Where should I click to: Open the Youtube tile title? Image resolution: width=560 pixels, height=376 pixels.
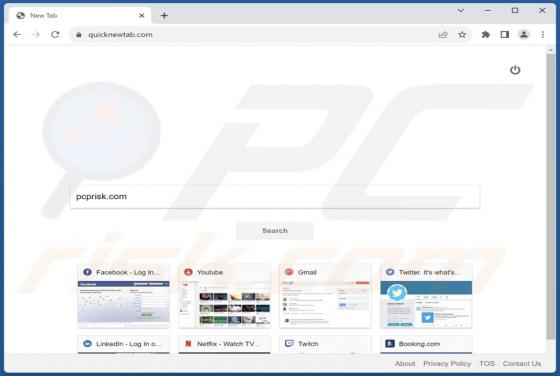(x=210, y=272)
